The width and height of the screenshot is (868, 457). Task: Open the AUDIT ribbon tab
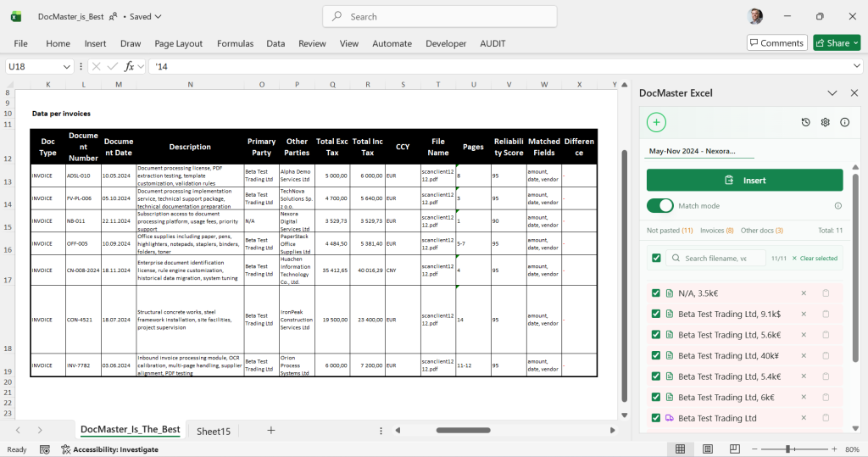(x=492, y=43)
